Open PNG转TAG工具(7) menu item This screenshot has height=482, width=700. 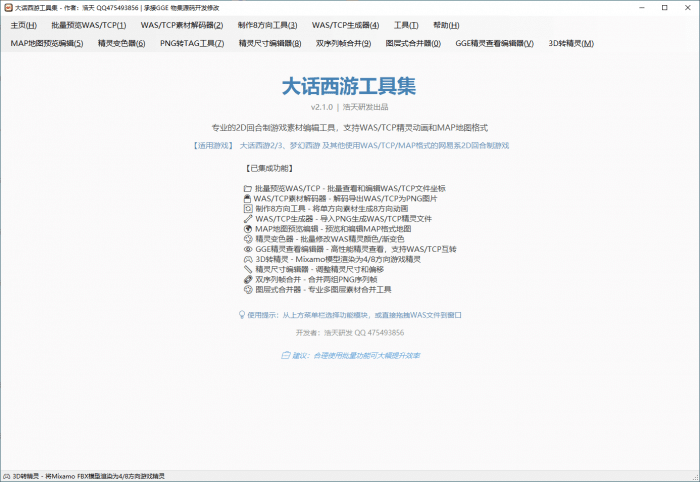(x=192, y=43)
